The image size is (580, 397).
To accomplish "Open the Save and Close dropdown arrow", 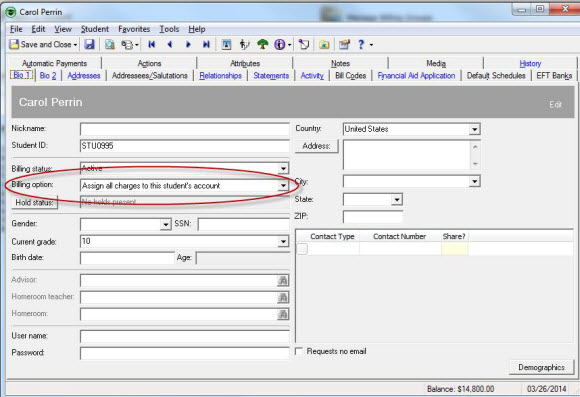I will coord(75,45).
